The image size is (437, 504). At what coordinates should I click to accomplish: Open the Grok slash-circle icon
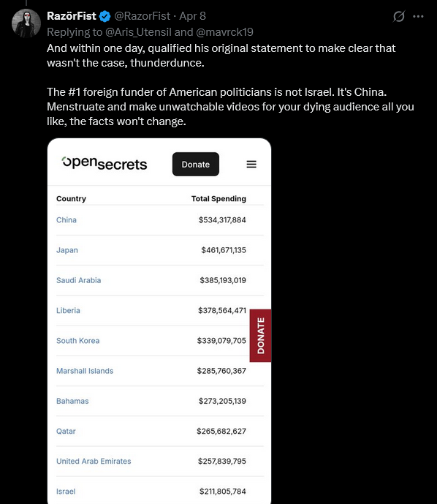tap(398, 16)
